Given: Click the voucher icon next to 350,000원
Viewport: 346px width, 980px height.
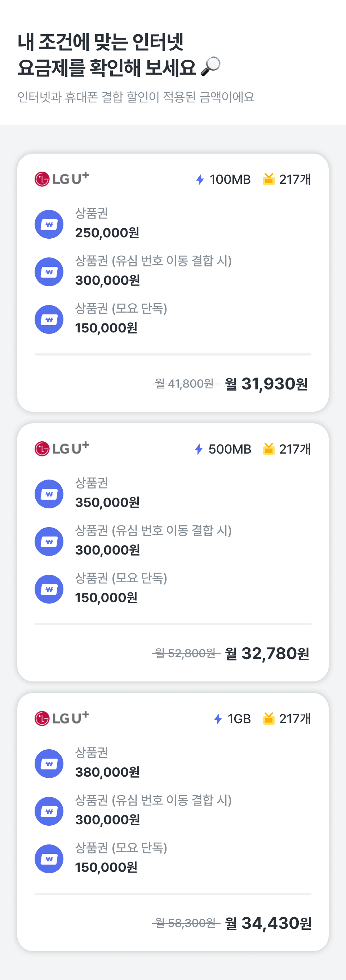Looking at the screenshot, I should [49, 494].
